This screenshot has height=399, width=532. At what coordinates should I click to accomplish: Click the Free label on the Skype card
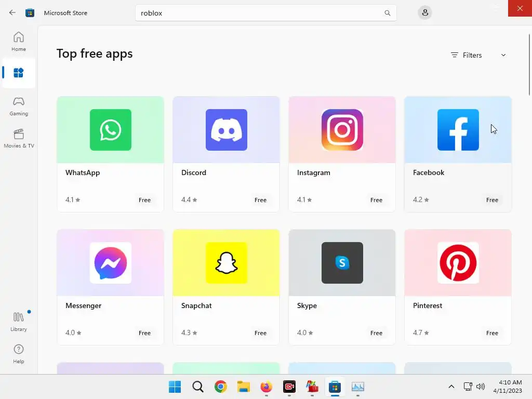[x=376, y=333]
